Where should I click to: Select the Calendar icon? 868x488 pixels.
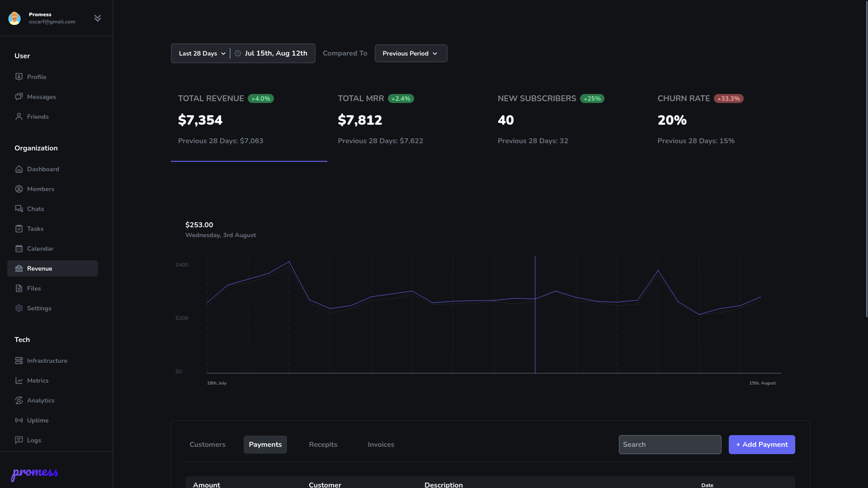pos(19,249)
